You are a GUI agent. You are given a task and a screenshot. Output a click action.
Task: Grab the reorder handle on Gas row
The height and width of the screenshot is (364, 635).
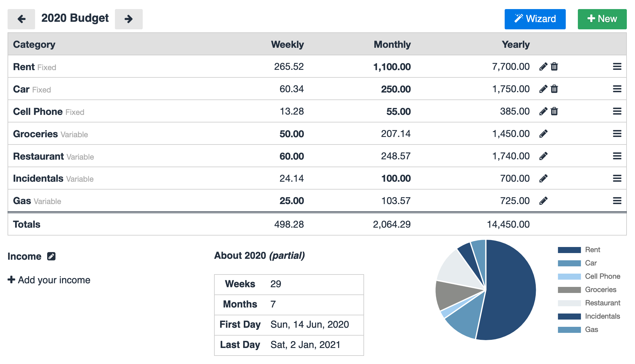click(x=617, y=201)
